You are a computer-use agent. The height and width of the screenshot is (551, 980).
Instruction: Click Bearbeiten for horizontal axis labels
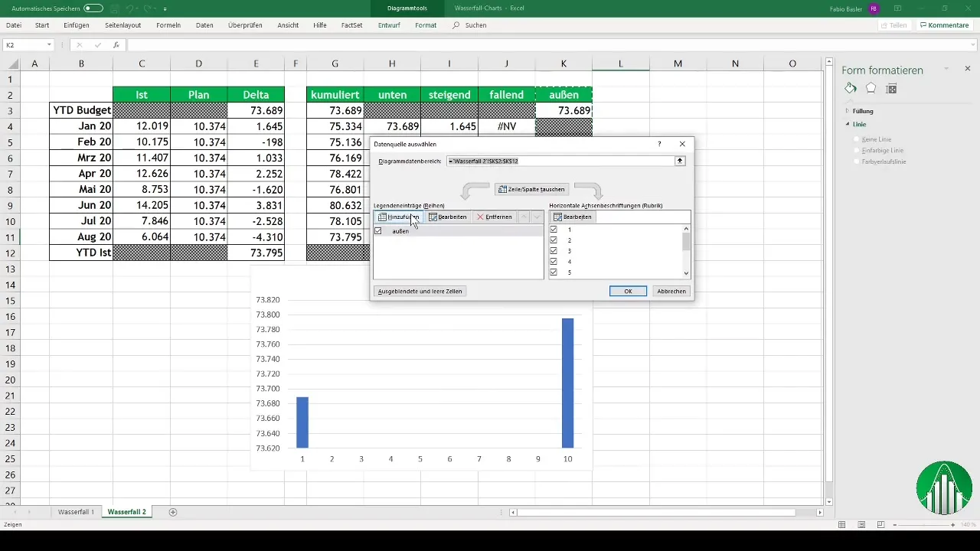click(x=572, y=217)
